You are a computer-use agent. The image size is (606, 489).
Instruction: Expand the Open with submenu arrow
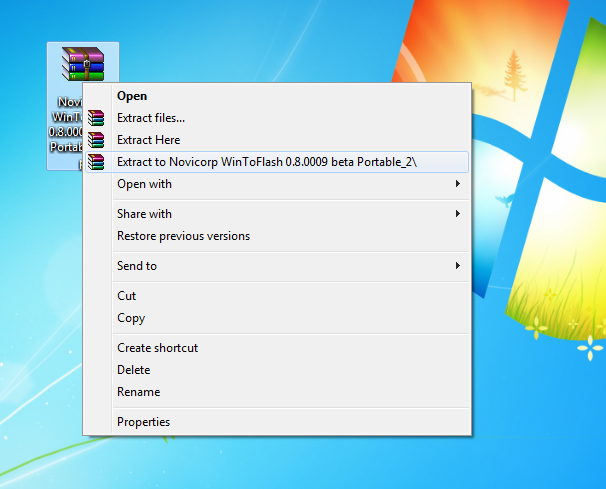(x=458, y=184)
